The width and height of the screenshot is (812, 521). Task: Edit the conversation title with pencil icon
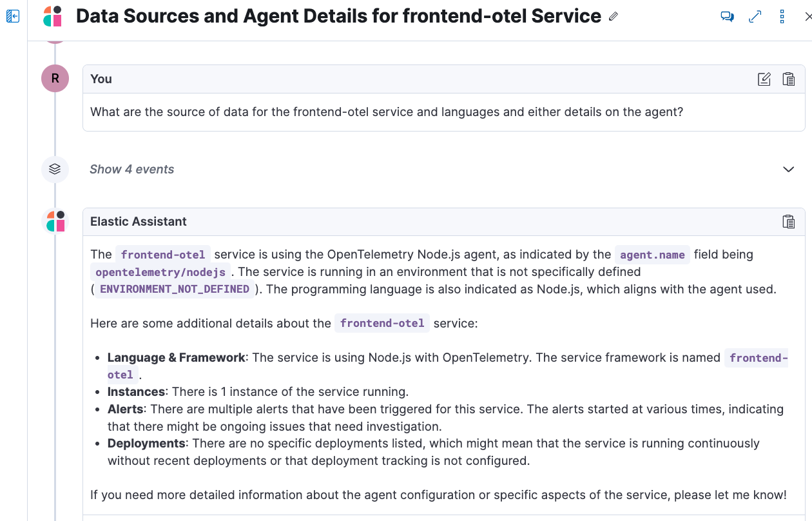614,17
